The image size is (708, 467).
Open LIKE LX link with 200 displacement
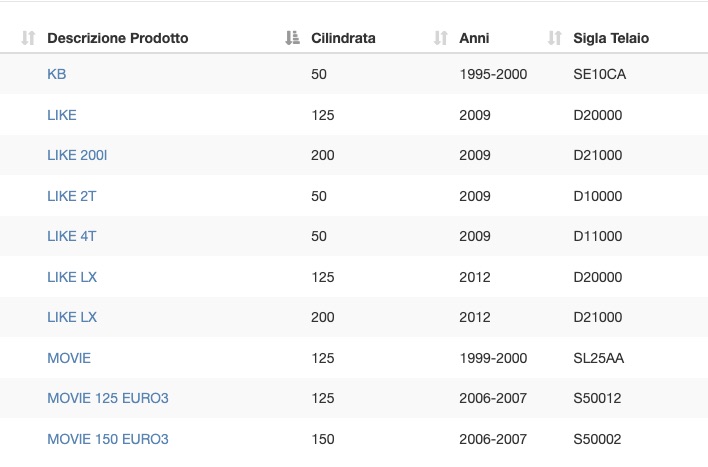point(72,317)
